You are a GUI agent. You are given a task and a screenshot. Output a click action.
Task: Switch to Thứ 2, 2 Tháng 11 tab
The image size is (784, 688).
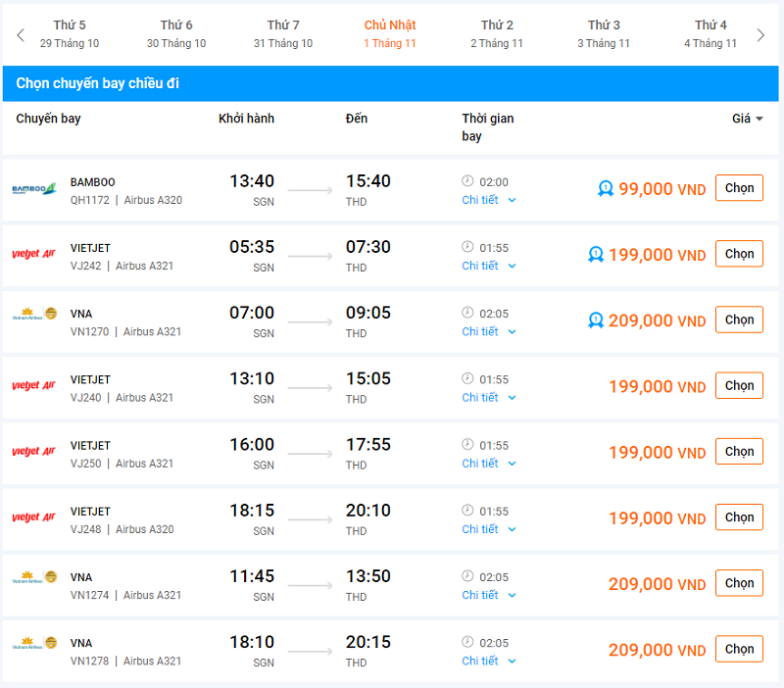(497, 34)
